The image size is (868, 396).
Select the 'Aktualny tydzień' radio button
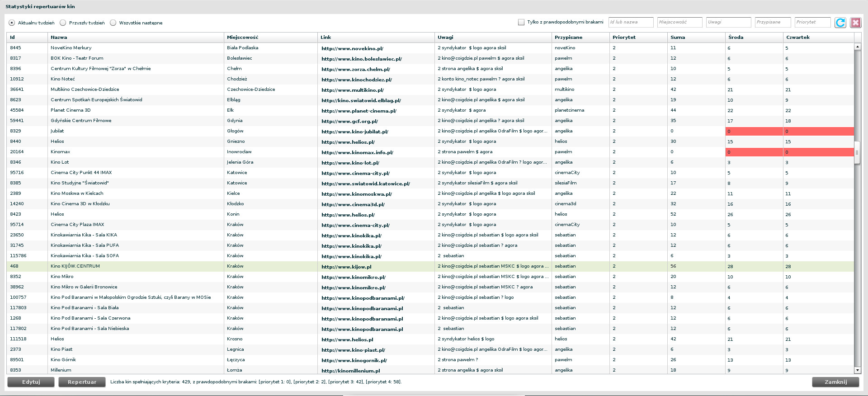point(12,23)
